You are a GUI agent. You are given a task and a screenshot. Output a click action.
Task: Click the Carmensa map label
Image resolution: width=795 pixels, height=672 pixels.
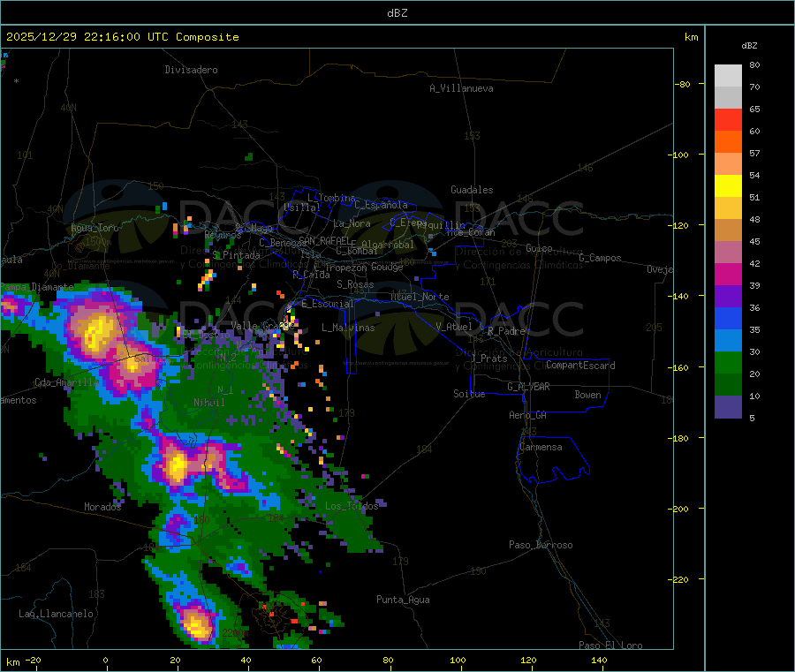point(541,447)
